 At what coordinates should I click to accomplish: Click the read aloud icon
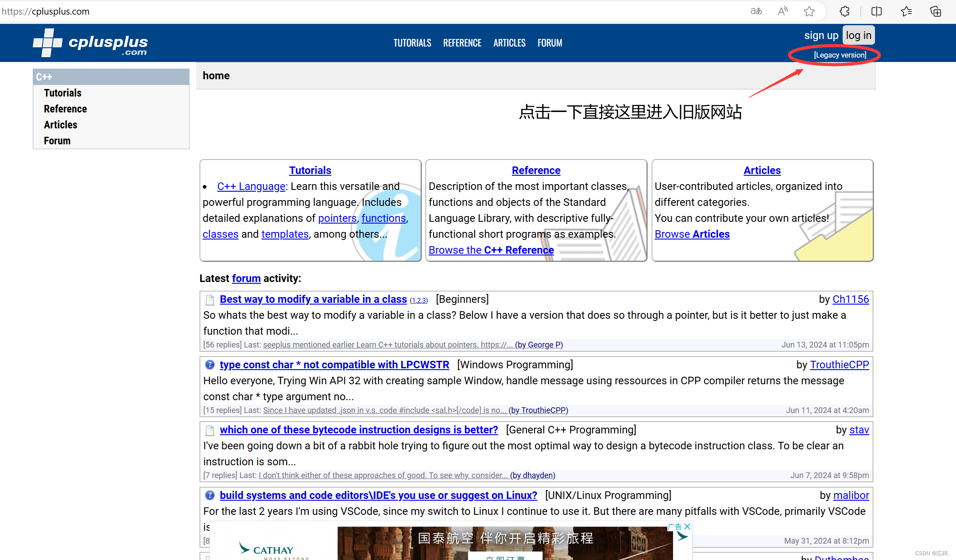(783, 12)
